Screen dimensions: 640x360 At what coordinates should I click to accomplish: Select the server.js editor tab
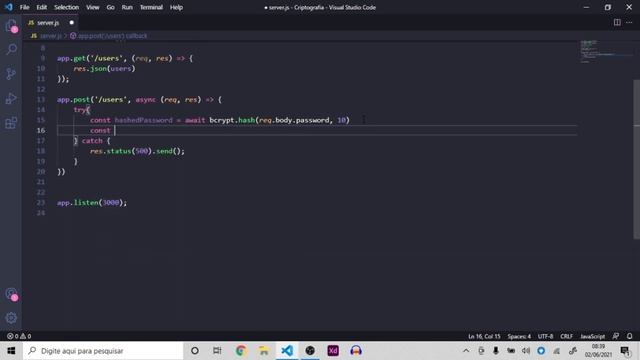click(50, 23)
